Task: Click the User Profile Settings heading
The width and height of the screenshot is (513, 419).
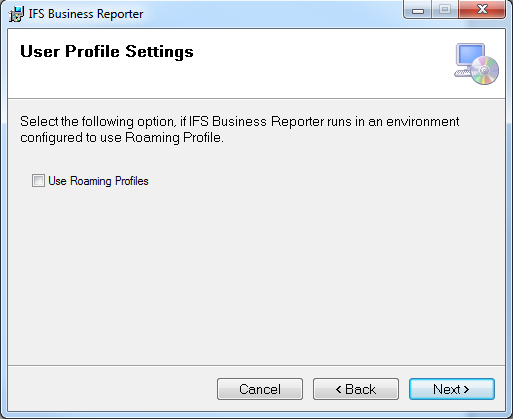Action: tap(107, 52)
